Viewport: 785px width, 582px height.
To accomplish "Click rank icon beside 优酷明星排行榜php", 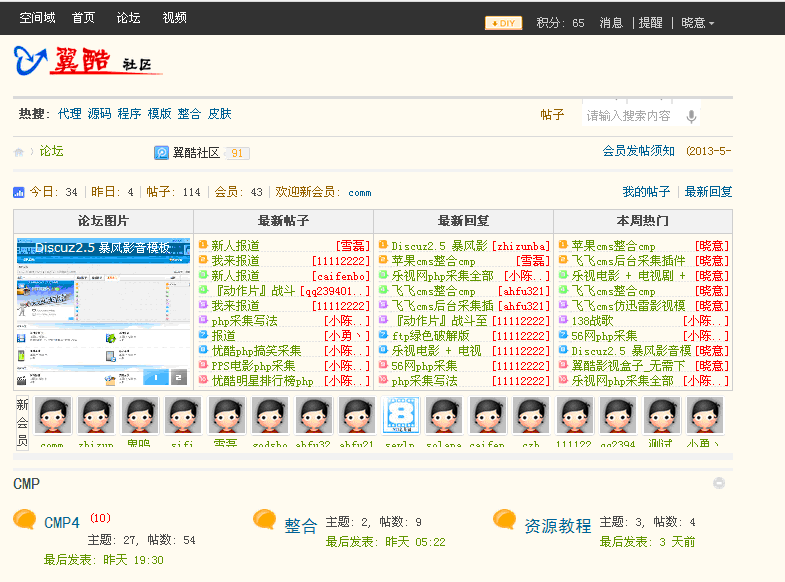I will point(203,380).
